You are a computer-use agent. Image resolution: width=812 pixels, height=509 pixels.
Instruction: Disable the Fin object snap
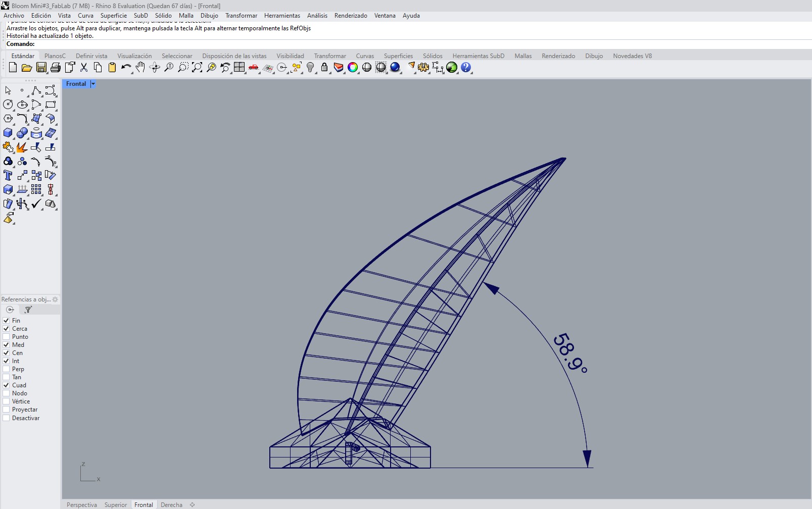[x=6, y=321]
